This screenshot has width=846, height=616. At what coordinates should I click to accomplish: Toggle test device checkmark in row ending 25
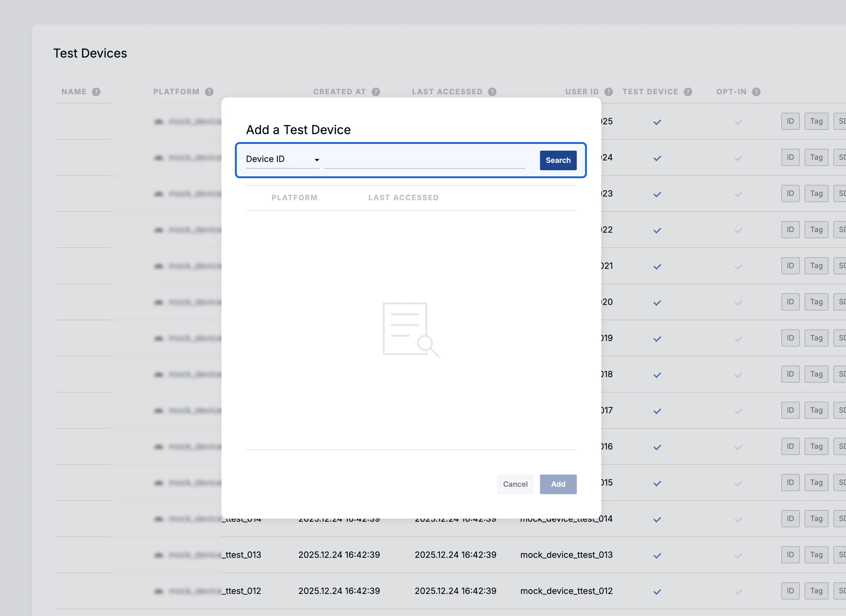click(657, 122)
